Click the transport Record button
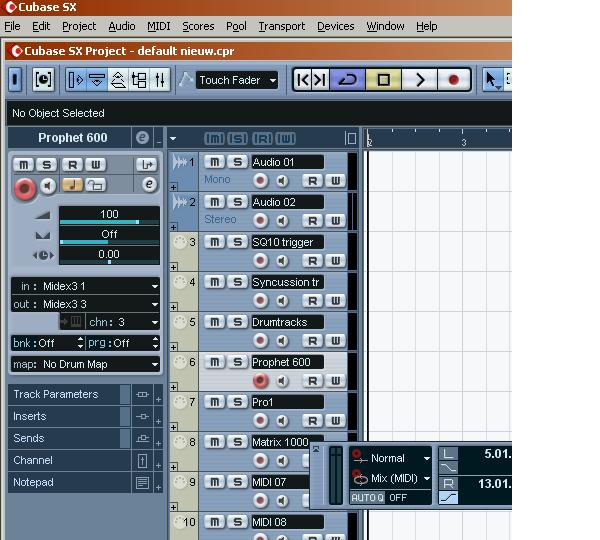 click(453, 80)
